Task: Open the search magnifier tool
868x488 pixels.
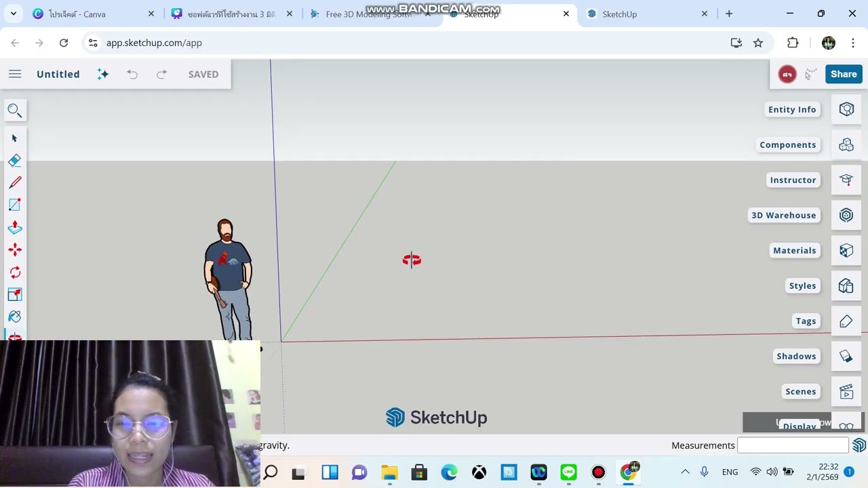Action: tap(15, 110)
